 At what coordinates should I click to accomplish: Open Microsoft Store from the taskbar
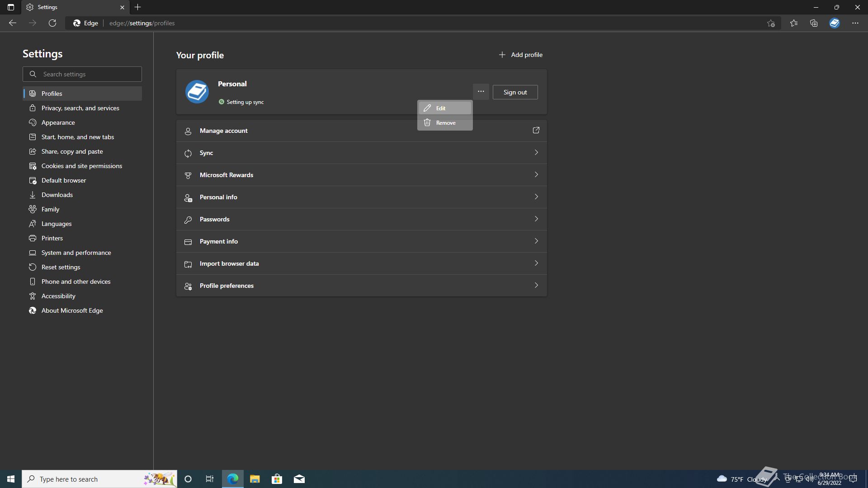(277, 479)
